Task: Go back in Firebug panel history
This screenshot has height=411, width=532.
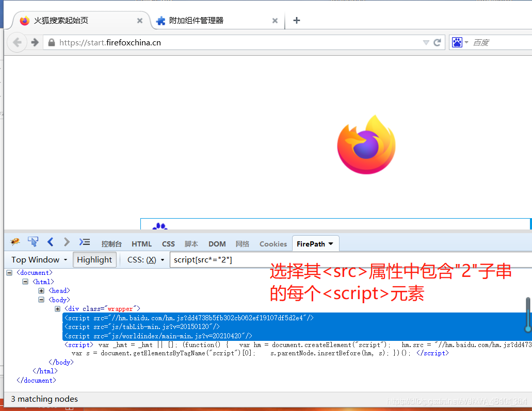Action: [50, 242]
